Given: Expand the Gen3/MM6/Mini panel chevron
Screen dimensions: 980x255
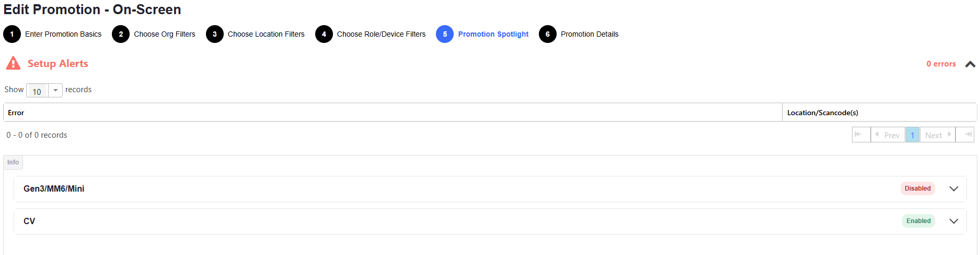Looking at the screenshot, I should [953, 189].
